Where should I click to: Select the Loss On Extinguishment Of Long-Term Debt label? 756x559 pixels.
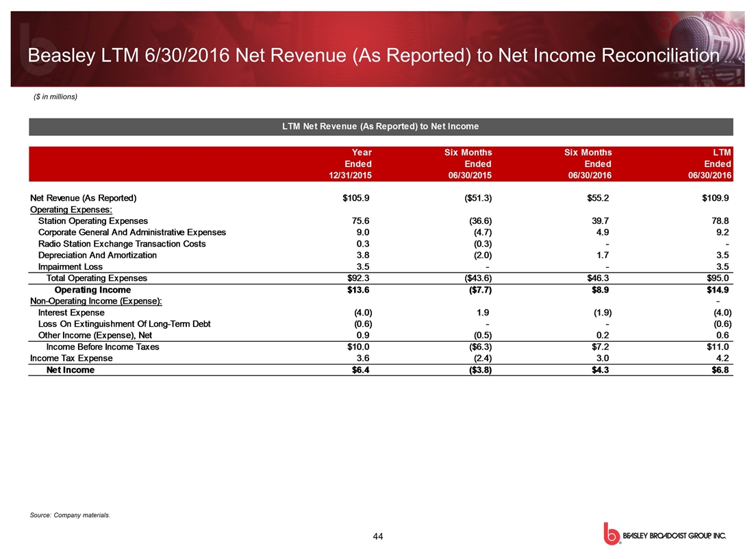[x=125, y=324]
